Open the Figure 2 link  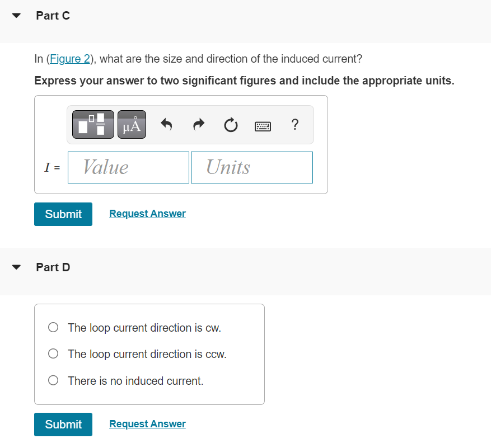(x=69, y=58)
